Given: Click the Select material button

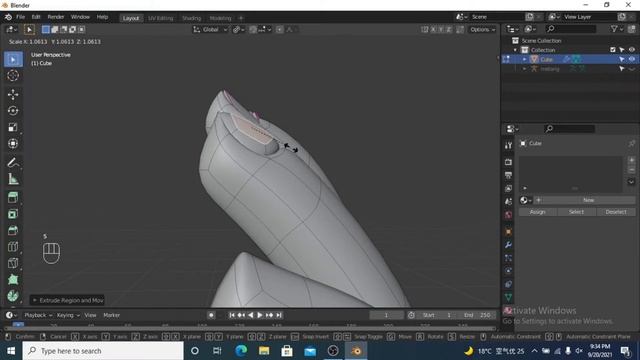Looking at the screenshot, I should click(576, 212).
